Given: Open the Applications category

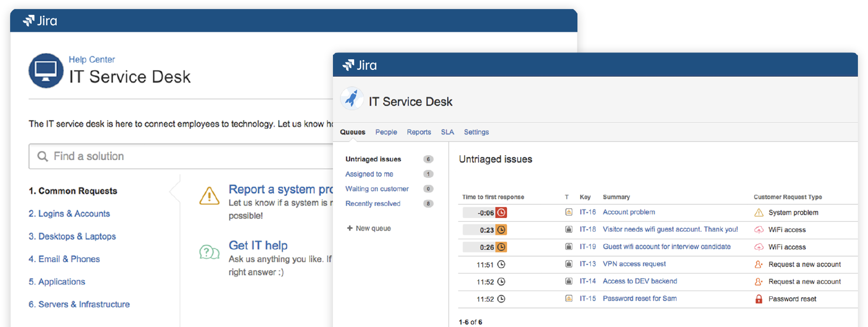Looking at the screenshot, I should click(57, 282).
